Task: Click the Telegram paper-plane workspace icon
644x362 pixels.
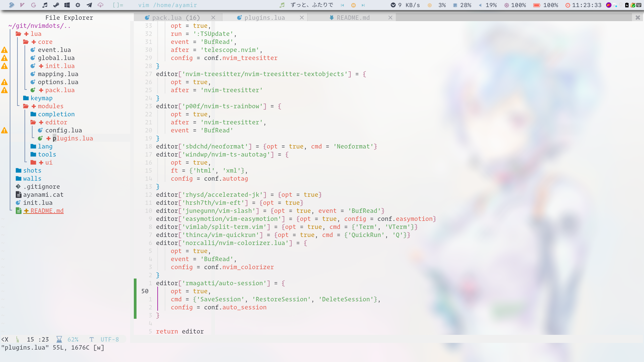Action: click(89, 5)
